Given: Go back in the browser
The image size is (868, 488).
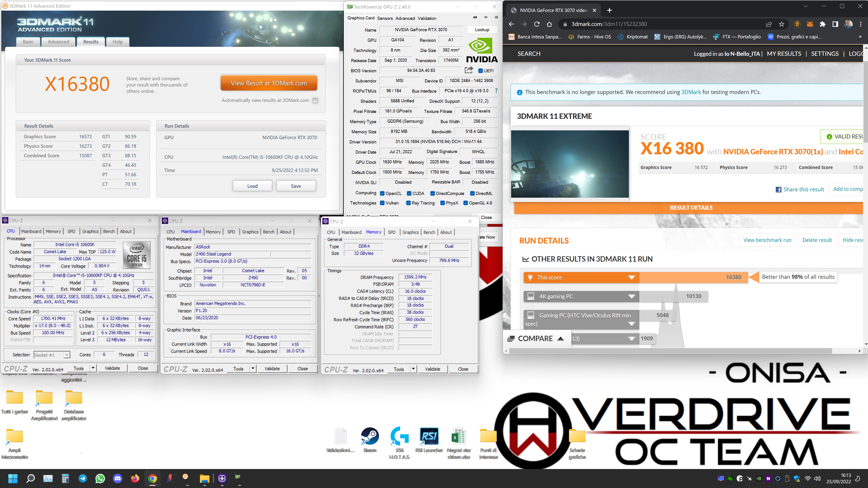Looking at the screenshot, I should [x=512, y=24].
